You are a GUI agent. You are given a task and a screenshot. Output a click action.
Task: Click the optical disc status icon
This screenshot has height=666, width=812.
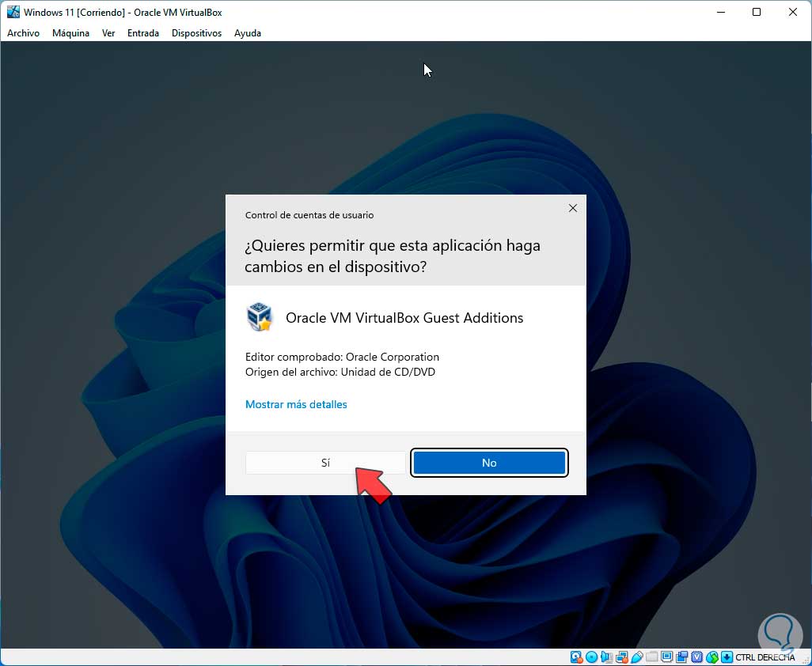coord(591,657)
